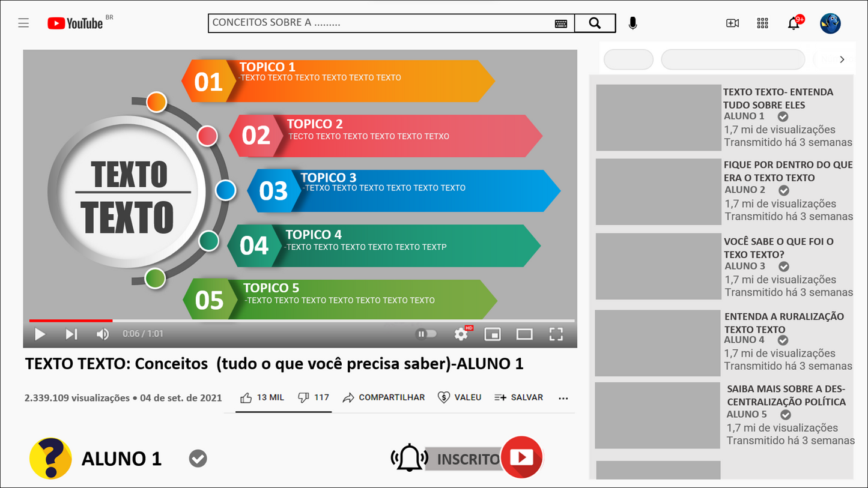Open your account profile avatar
This screenshot has width=868, height=488.
pos(830,23)
